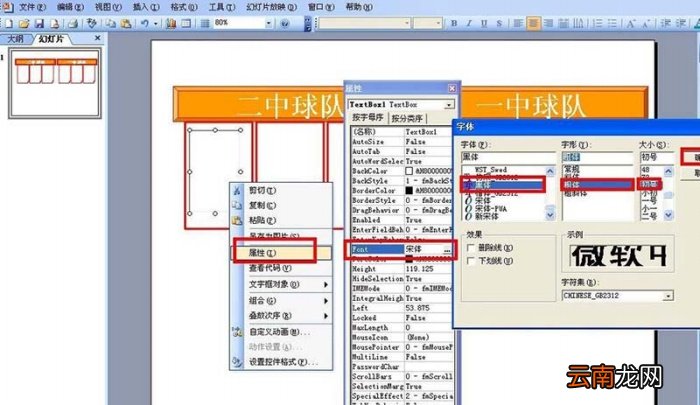Check the 下划线 underline checkbox

click(x=470, y=261)
